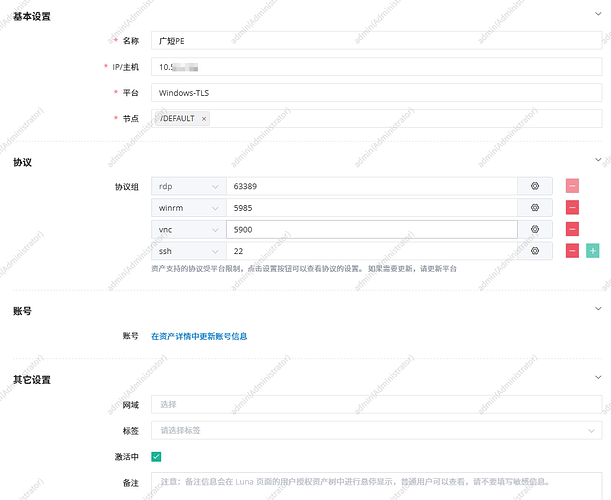Toggle the 激活中 checkbox
The image size is (611, 500).
click(157, 457)
